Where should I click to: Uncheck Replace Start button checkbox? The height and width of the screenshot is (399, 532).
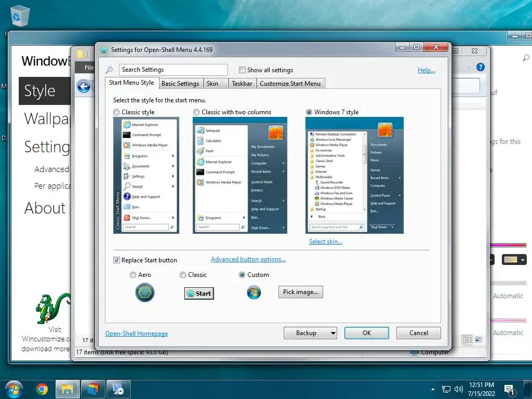point(116,260)
